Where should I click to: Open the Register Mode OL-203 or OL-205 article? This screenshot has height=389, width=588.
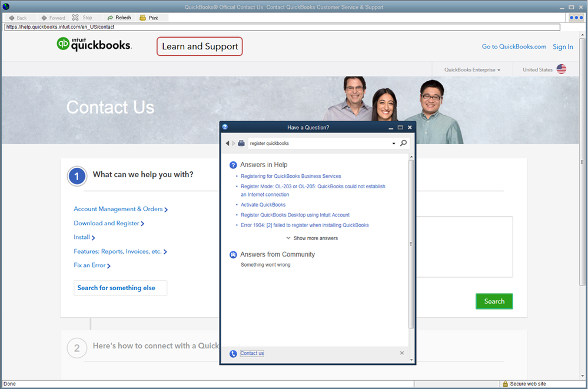point(313,190)
